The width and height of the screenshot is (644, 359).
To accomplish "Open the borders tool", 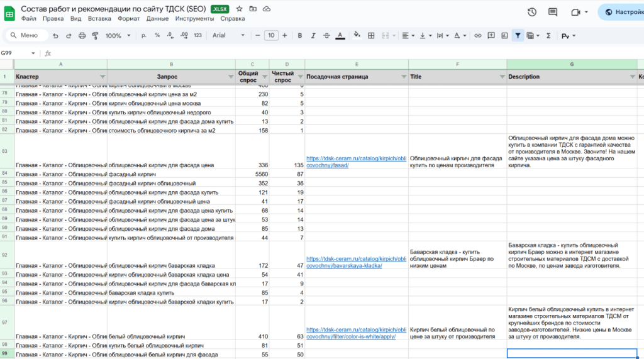I will 371,36.
